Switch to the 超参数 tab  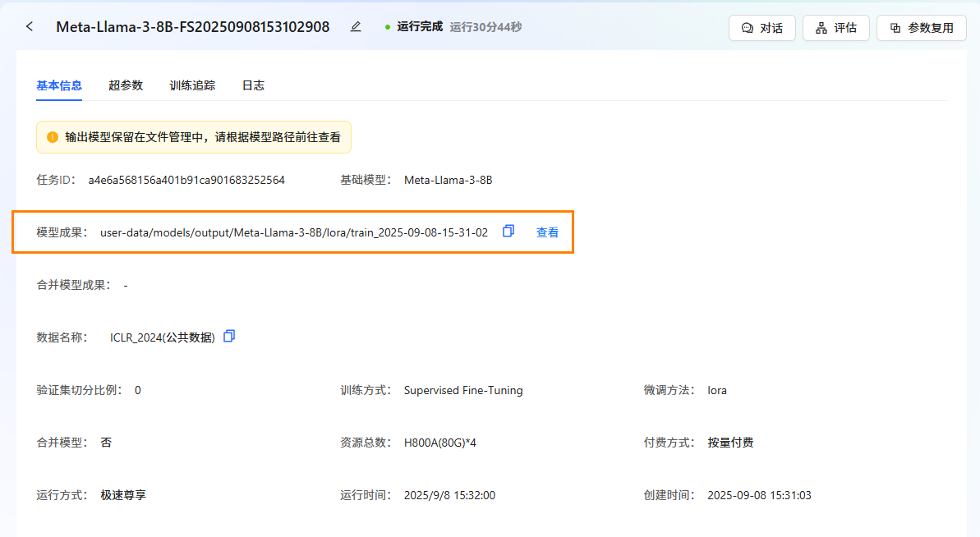tap(126, 85)
